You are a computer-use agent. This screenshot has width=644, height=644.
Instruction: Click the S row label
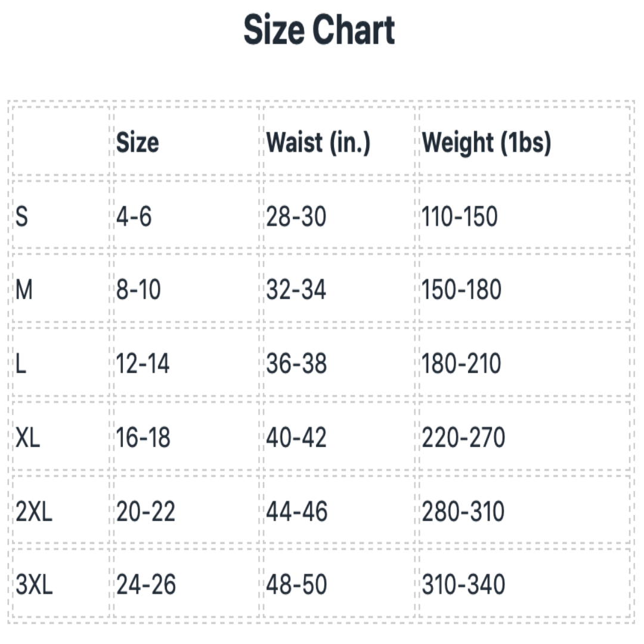(21, 216)
